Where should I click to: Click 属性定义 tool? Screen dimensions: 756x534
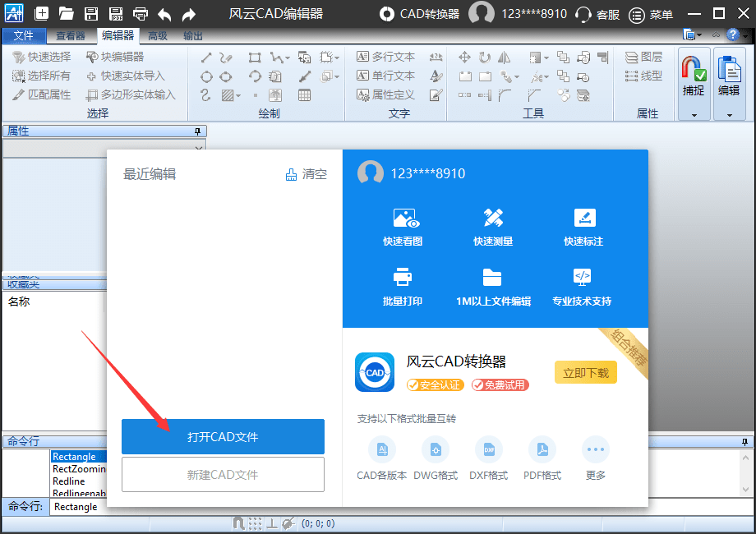pos(385,94)
